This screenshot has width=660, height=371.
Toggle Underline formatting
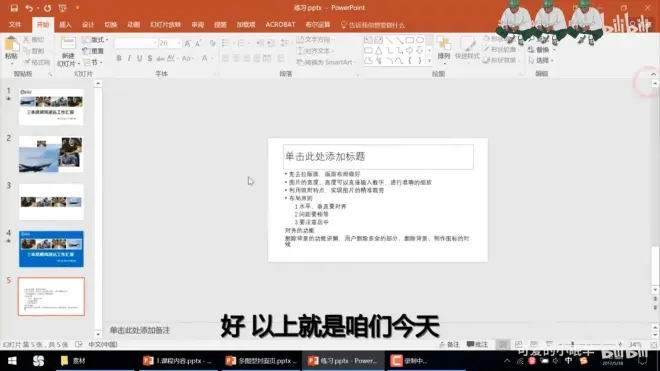139,59
